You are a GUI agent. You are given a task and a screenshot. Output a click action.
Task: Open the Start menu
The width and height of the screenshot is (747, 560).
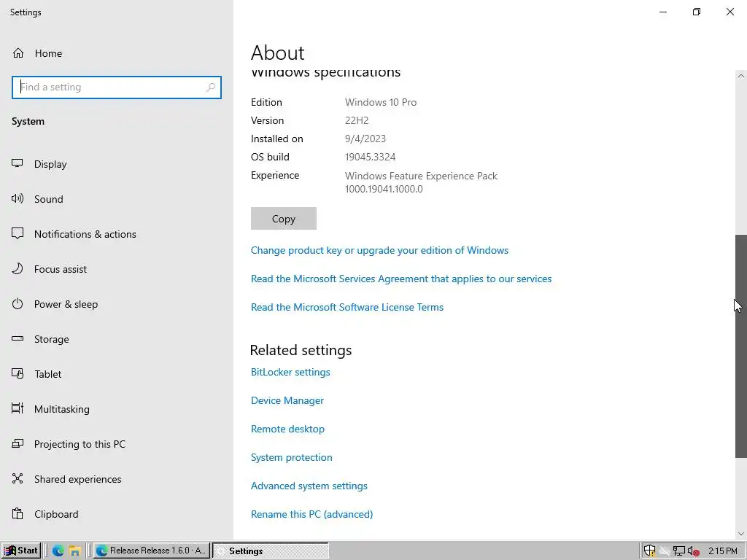[x=21, y=551]
